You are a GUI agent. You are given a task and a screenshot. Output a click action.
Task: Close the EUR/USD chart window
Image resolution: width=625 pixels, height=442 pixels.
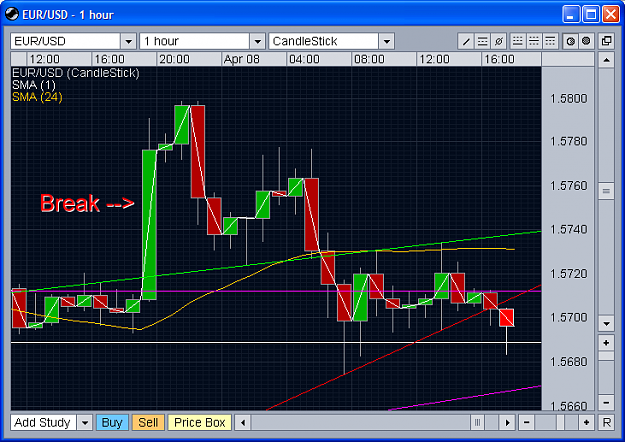tap(611, 14)
